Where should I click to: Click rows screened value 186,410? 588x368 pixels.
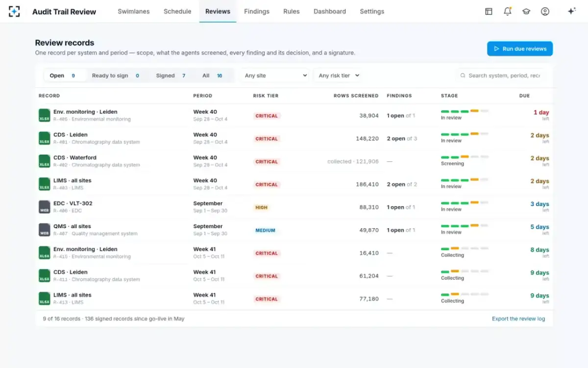[367, 184]
